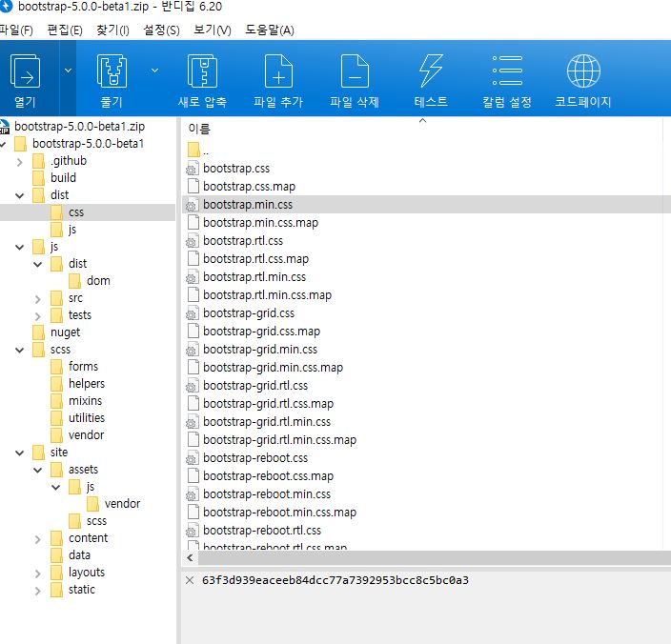Collapse the top-level js folder in tree
The width and height of the screenshot is (671, 644).
tap(20, 247)
